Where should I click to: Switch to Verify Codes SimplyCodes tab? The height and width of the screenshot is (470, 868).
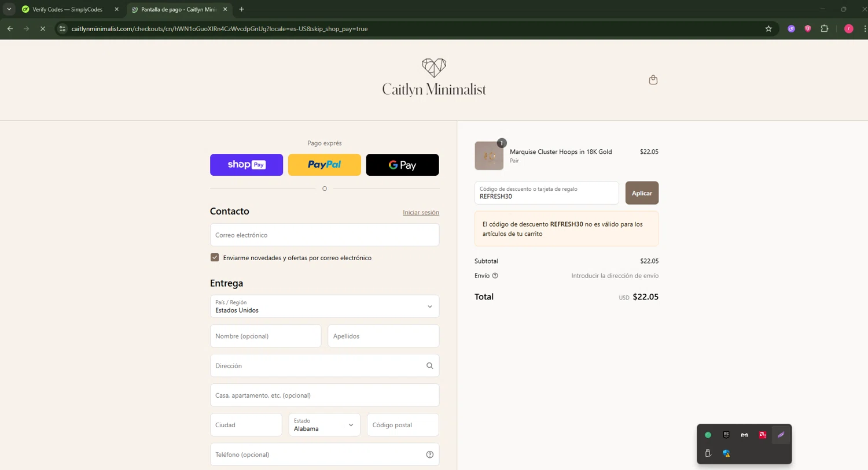click(x=67, y=9)
